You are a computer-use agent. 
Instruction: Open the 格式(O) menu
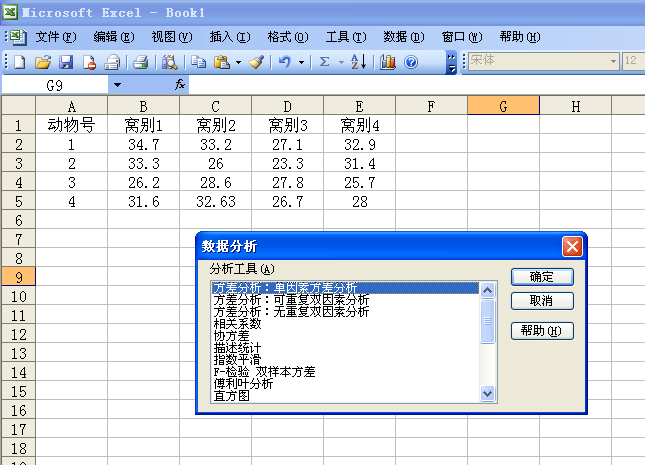tap(288, 37)
